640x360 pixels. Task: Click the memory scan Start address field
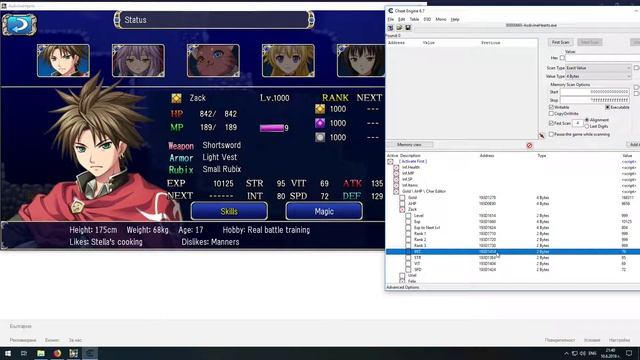(x=595, y=92)
